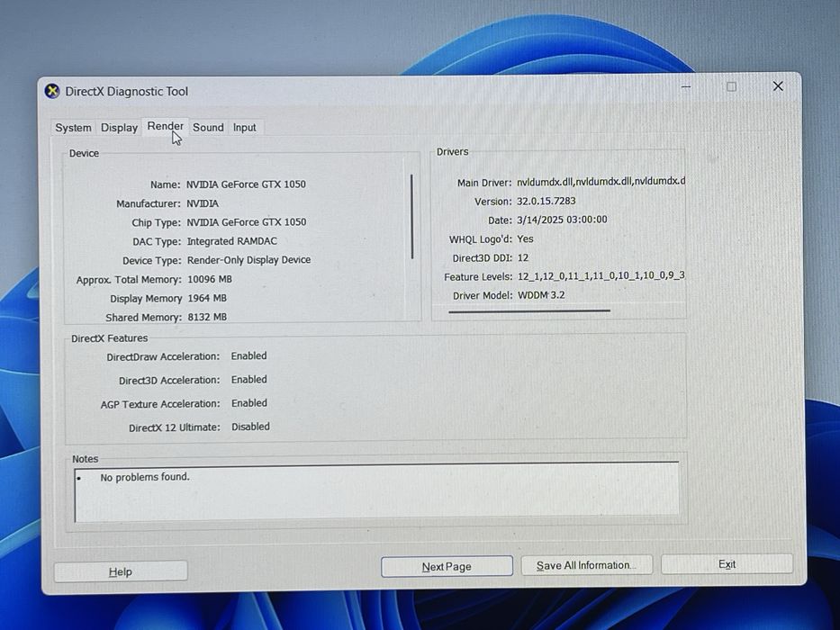Viewport: 840px width, 630px height.
Task: Click DirectX 12 Ultimate Disabled value
Action: pos(250,427)
